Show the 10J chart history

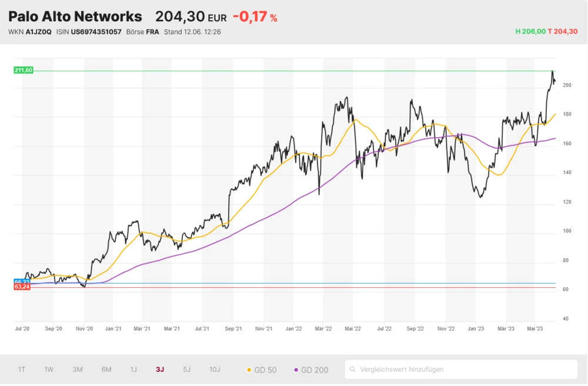point(215,370)
